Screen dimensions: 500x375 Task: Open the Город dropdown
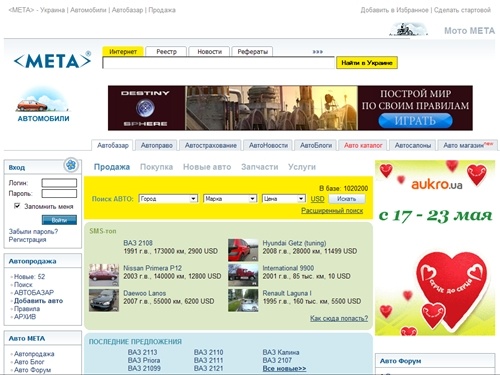coord(168,199)
